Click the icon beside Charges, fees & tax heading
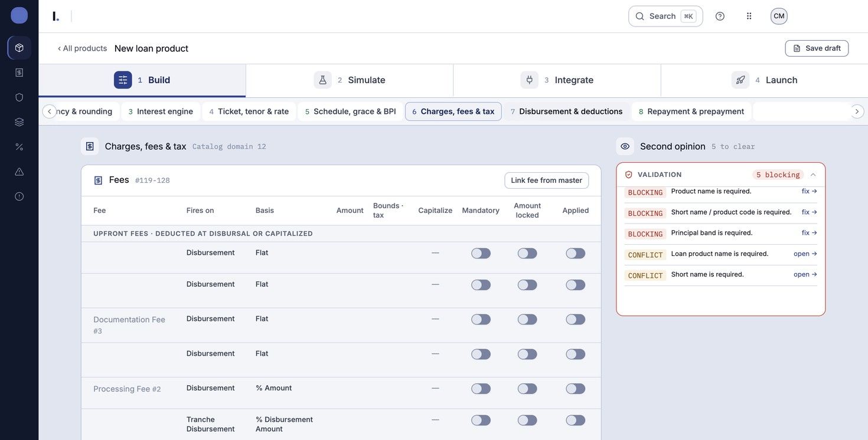This screenshot has height=440, width=868. [x=90, y=146]
